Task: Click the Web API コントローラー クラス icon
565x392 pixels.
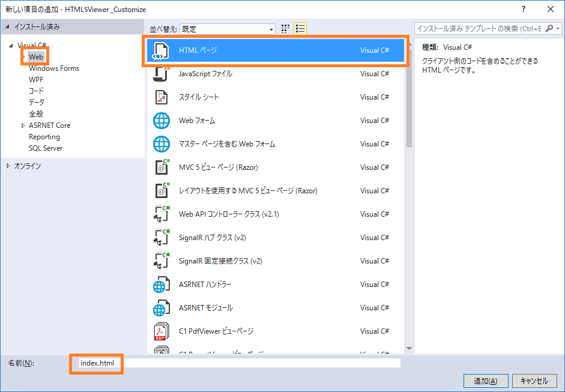Action: [x=161, y=214]
